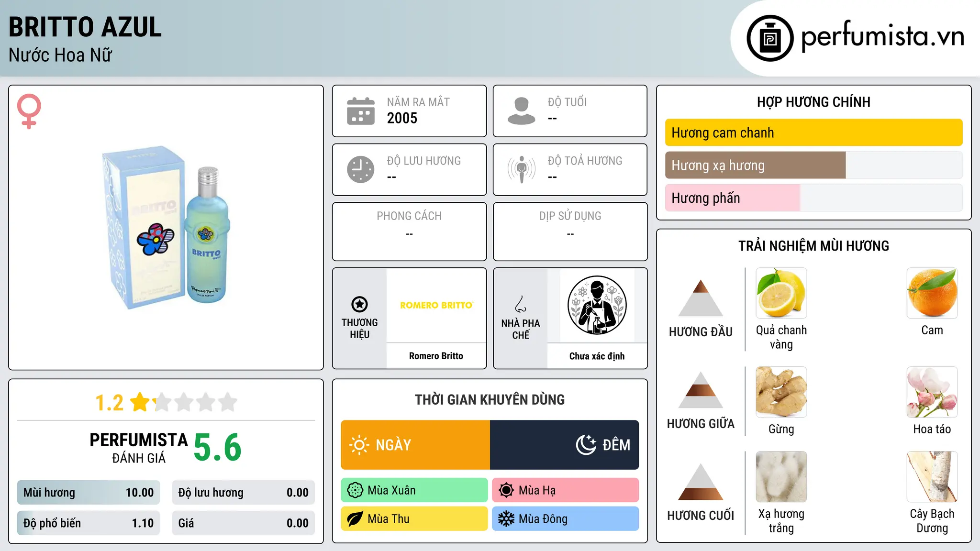Click the Hương cuối pyramid icon
The width and height of the screenshot is (980, 551).
[x=701, y=482]
